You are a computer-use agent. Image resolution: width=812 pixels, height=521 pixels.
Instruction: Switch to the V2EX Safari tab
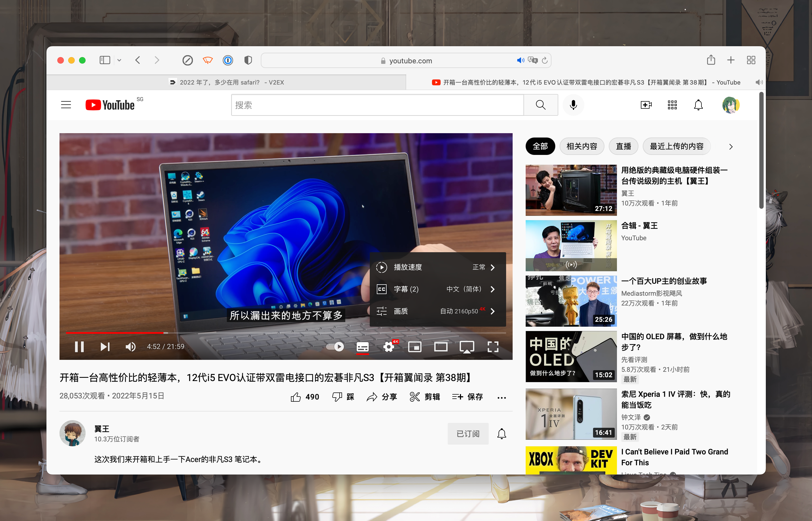226,83
